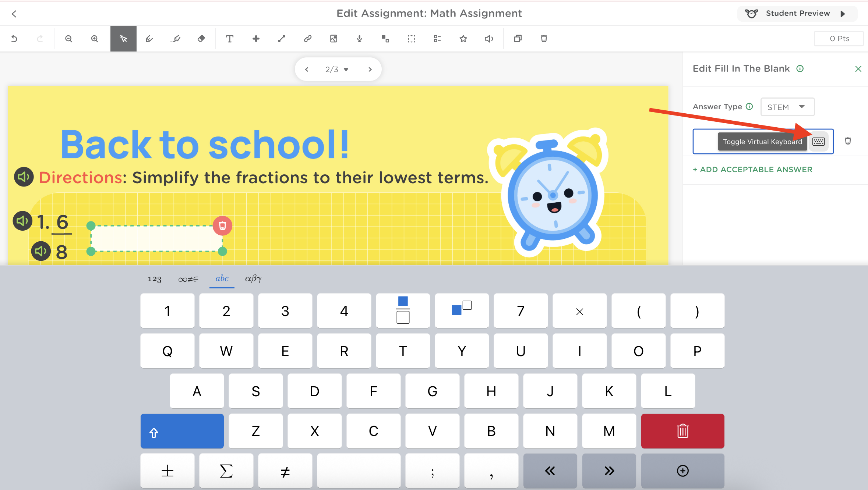Tap the open parenthesis key
Viewport: 868px width, 490px height.
[639, 311]
